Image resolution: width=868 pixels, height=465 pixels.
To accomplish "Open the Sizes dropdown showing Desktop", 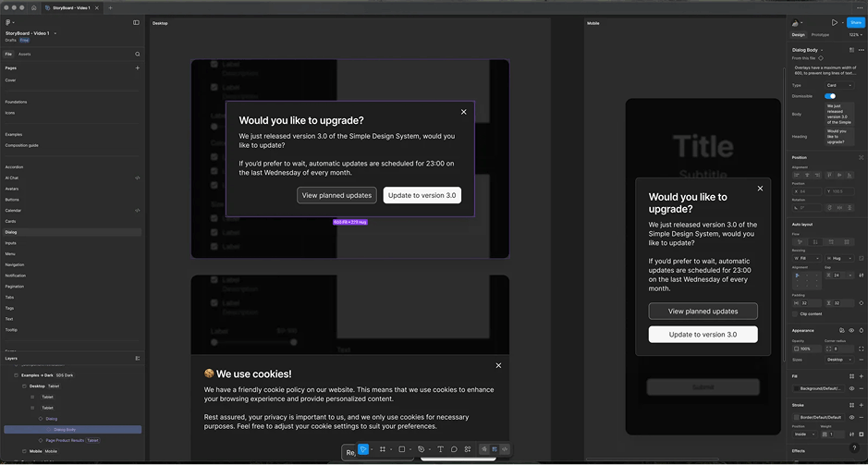I will [839, 360].
